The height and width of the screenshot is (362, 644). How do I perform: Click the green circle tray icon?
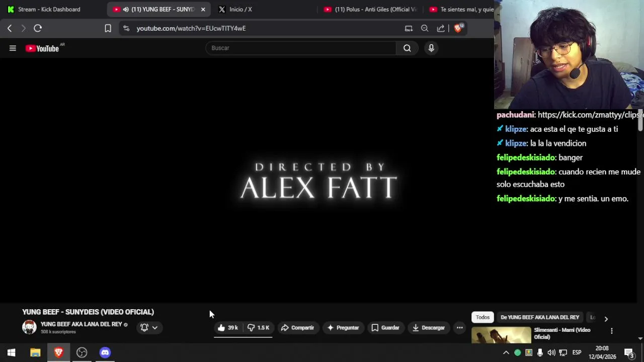pos(517,352)
